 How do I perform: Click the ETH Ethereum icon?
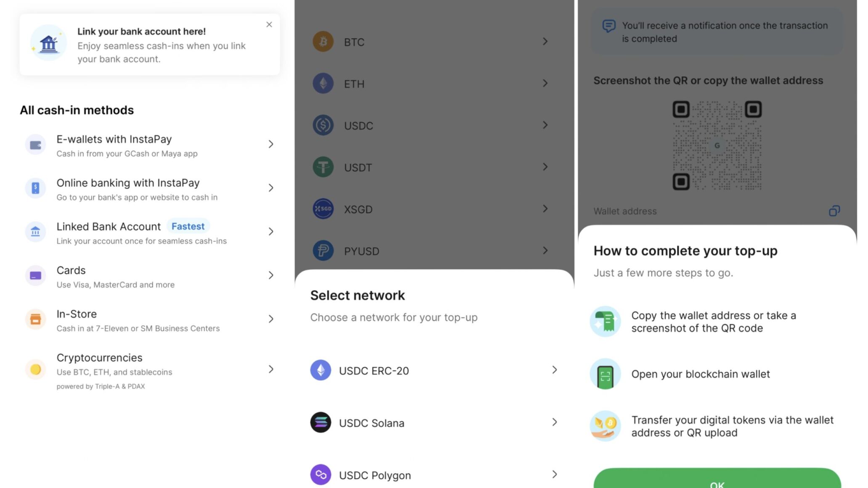coord(323,83)
